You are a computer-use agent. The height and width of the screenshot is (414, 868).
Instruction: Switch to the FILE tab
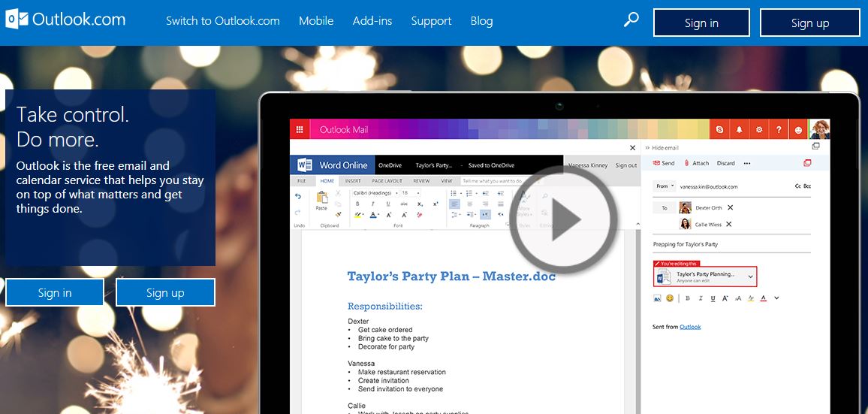tap(302, 180)
